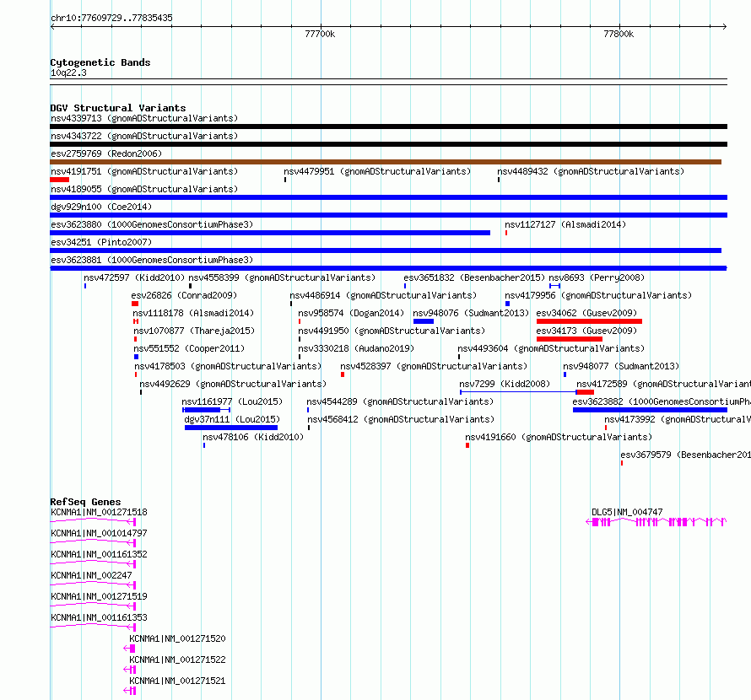The image size is (751, 700).
Task: Click the nsv4189055 variant label
Action: 144,189
